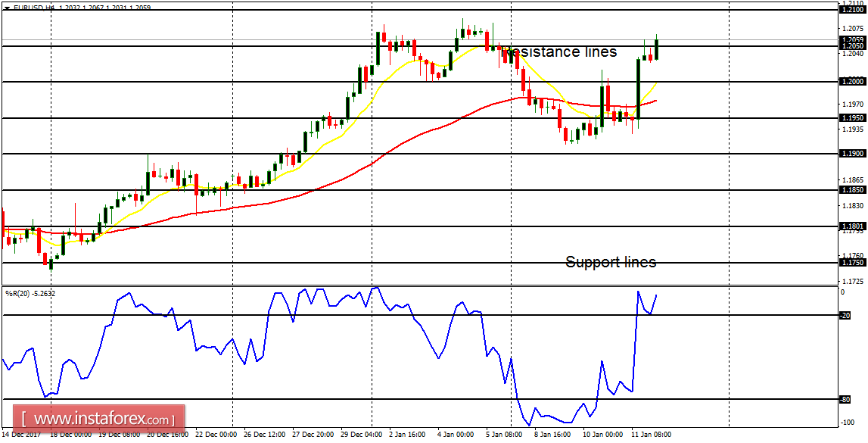Select the last candle on the chart
The image size is (868, 443).
coord(657,47)
